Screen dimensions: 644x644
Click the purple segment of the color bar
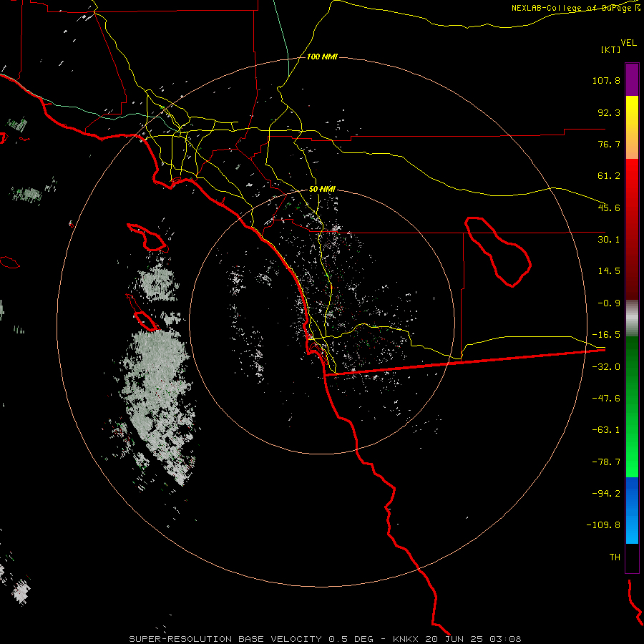tap(632, 79)
